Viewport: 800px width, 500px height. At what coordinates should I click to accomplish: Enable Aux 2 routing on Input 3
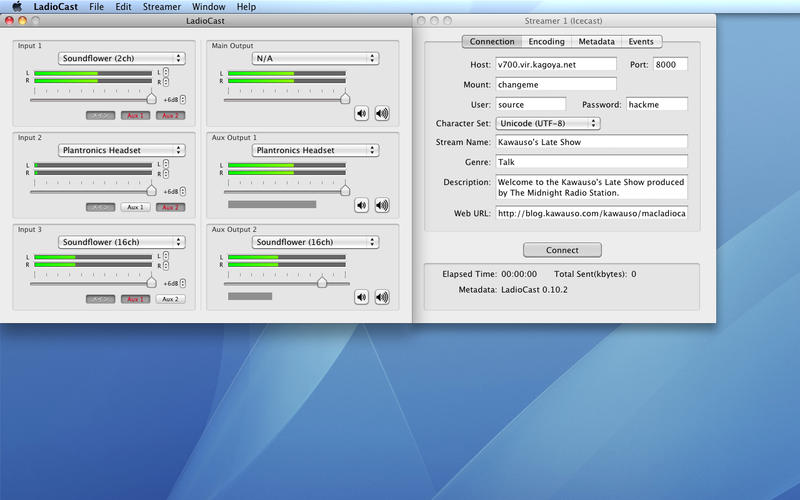click(x=169, y=299)
